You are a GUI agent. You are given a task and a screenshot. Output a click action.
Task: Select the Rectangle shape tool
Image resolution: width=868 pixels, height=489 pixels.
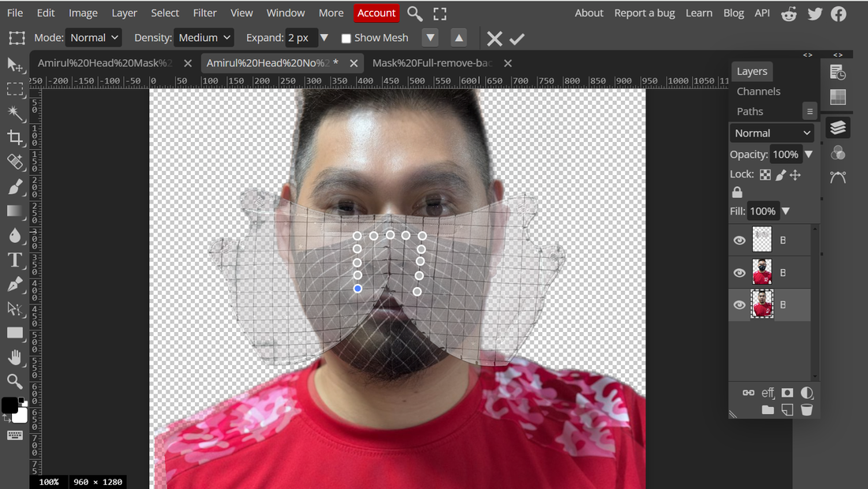[x=15, y=333]
